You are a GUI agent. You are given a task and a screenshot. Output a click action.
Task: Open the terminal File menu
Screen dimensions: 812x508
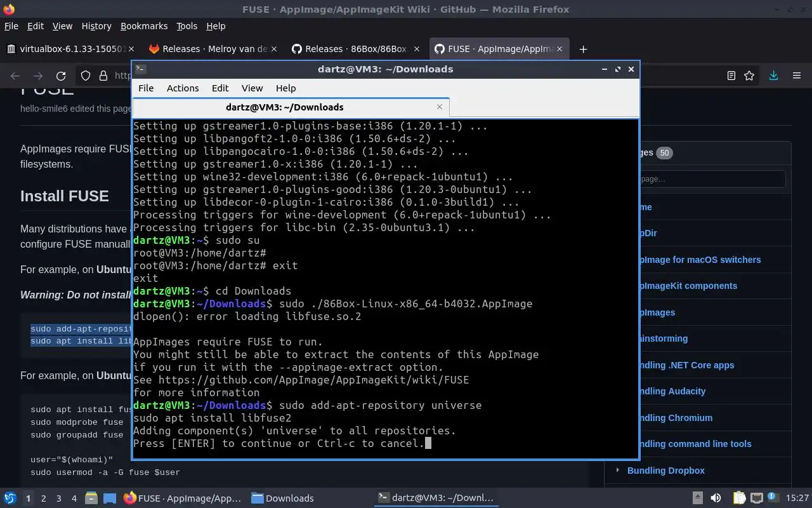pos(146,88)
